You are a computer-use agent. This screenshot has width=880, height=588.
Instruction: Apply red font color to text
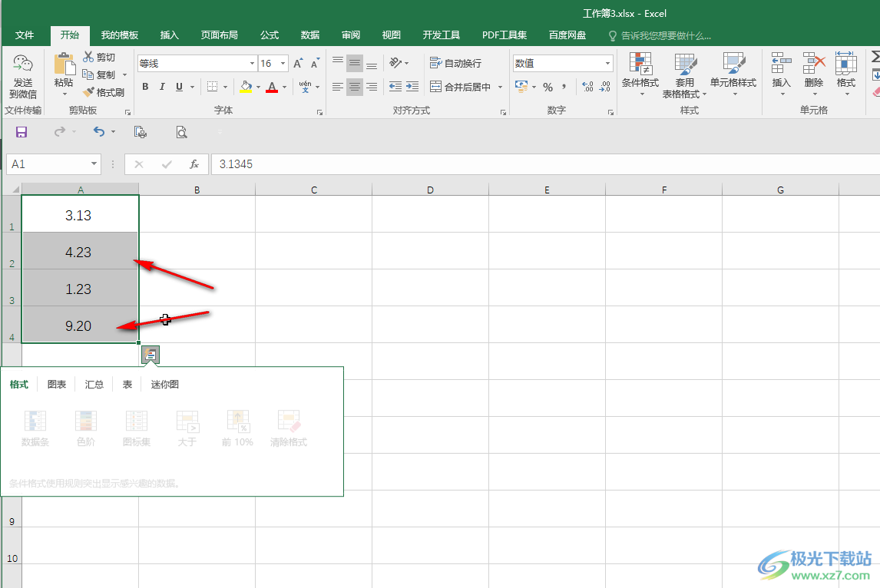272,87
